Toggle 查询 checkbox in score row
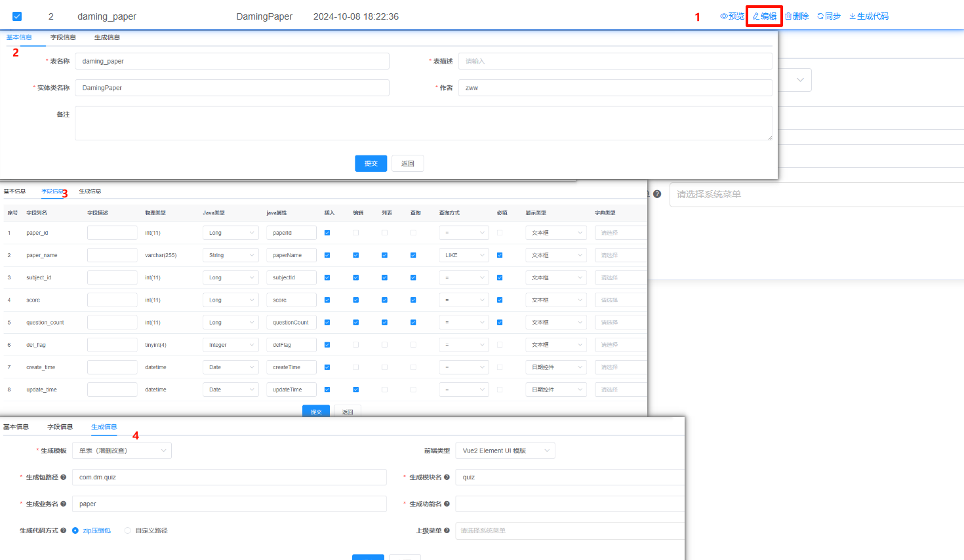The width and height of the screenshot is (964, 560). 413,300
